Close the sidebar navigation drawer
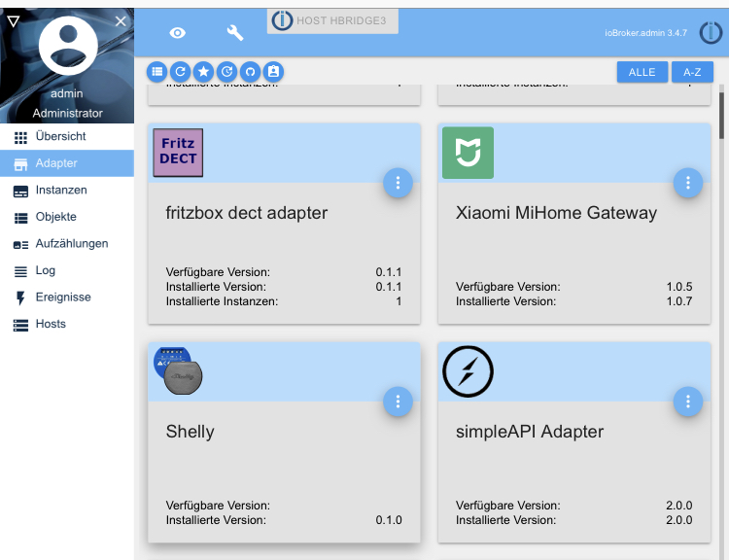Image resolution: width=729 pixels, height=560 pixels. pyautogui.click(x=121, y=20)
